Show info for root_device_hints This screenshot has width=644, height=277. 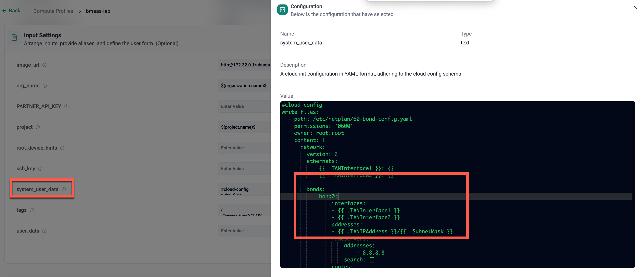[x=62, y=148]
